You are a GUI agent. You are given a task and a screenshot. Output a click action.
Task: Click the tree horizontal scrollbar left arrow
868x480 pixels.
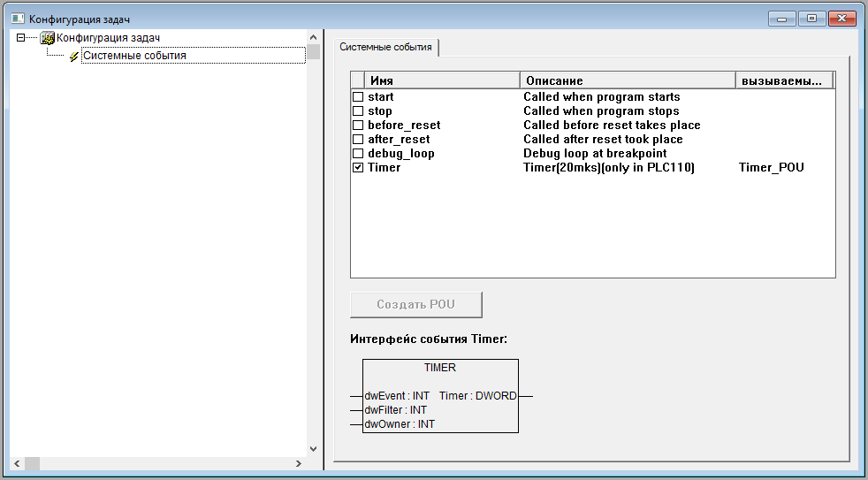[x=15, y=463]
